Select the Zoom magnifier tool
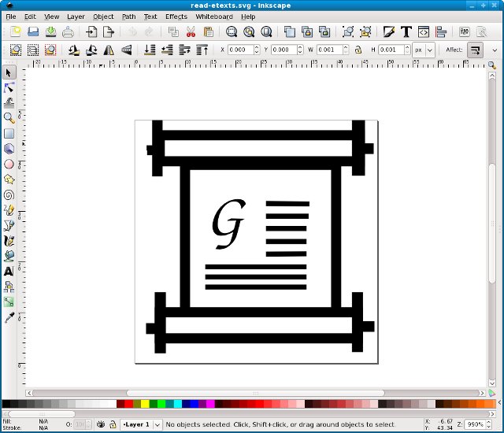 [x=9, y=118]
